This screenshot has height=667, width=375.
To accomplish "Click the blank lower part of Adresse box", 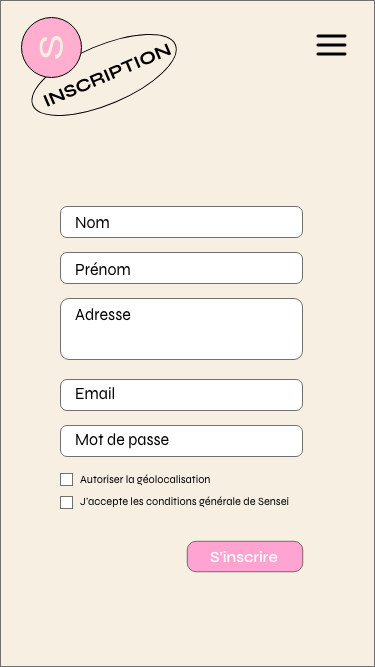I will coord(182,343).
